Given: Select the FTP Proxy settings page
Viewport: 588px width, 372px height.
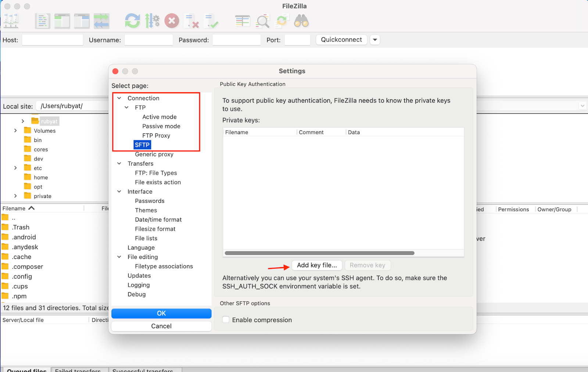Looking at the screenshot, I should tap(156, 135).
